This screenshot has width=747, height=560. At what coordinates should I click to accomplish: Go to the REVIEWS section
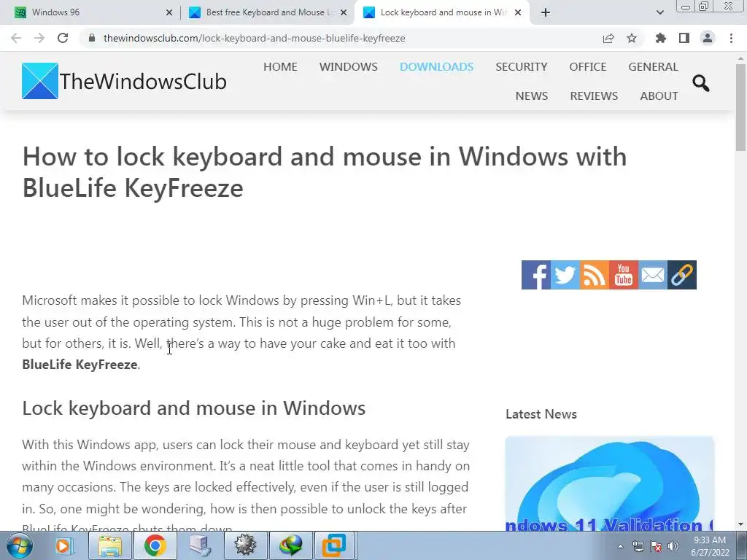point(594,96)
